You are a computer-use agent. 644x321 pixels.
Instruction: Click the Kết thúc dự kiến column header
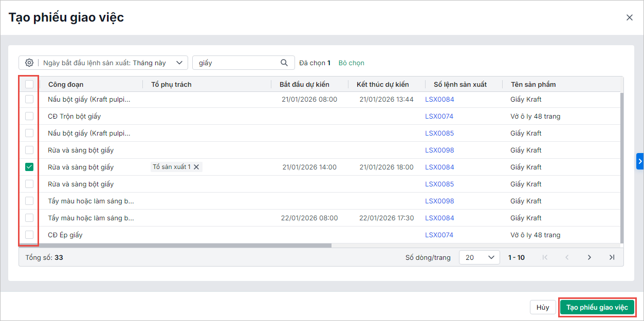tap(383, 84)
